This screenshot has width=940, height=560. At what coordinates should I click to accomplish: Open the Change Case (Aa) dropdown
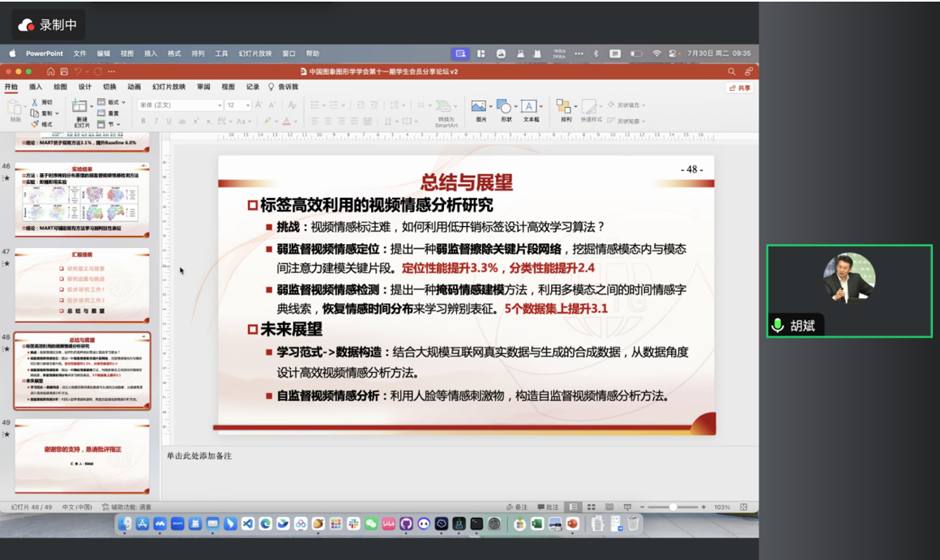point(243,121)
